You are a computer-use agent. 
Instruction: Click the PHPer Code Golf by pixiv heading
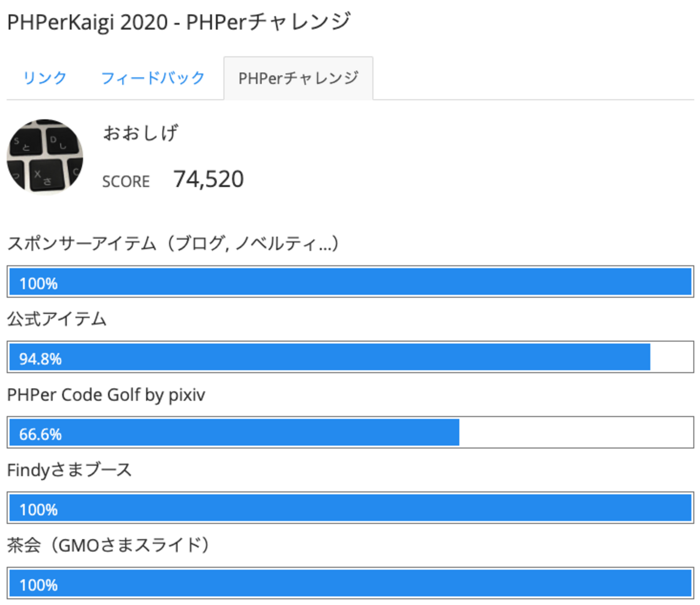tap(106, 395)
